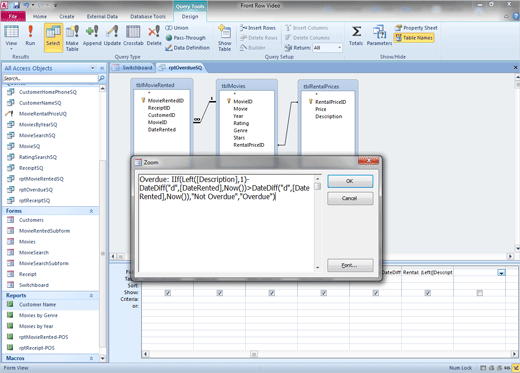Viewport: 520px width, 373px height.
Task: Switch to the Database Tools ribbon tab
Action: [148, 16]
